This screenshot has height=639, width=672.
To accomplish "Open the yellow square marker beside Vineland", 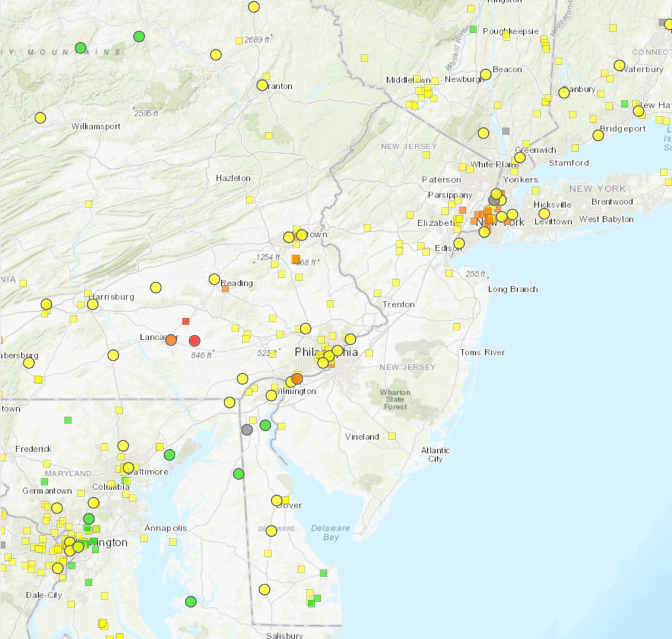I will pyautogui.click(x=392, y=436).
